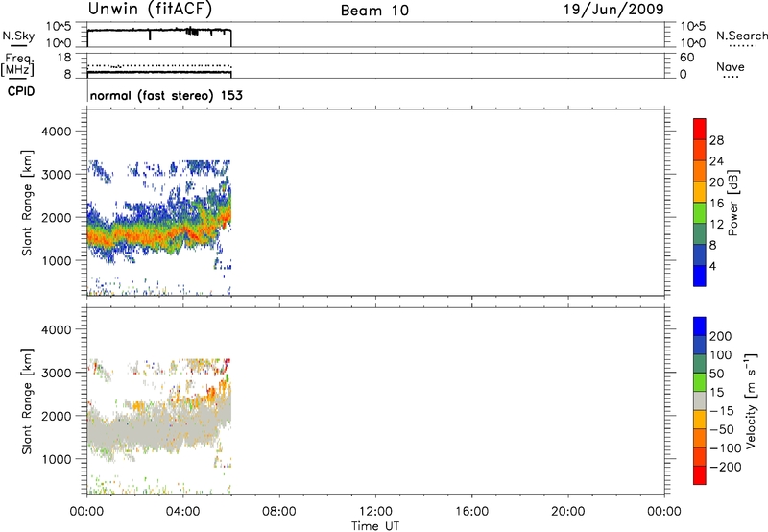Pick the red top segment of Power colorbar
Screen dimensions: 768x532
pyautogui.click(x=700, y=129)
